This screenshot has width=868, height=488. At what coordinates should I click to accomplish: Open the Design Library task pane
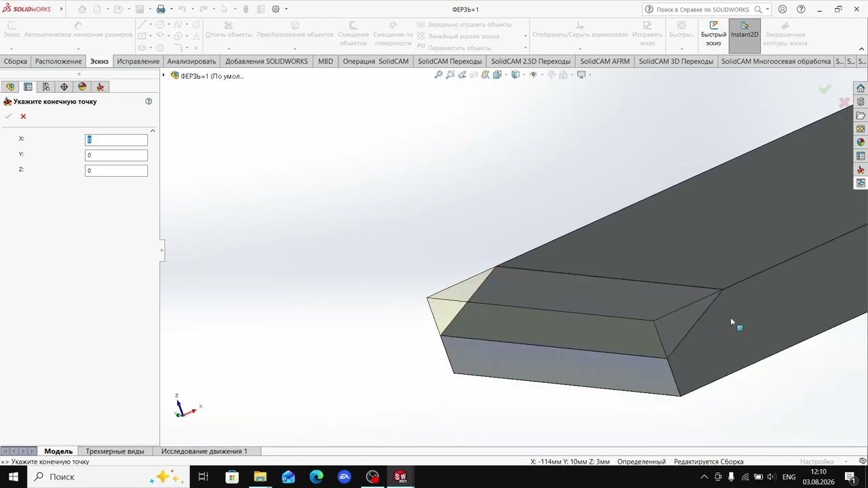[861, 102]
